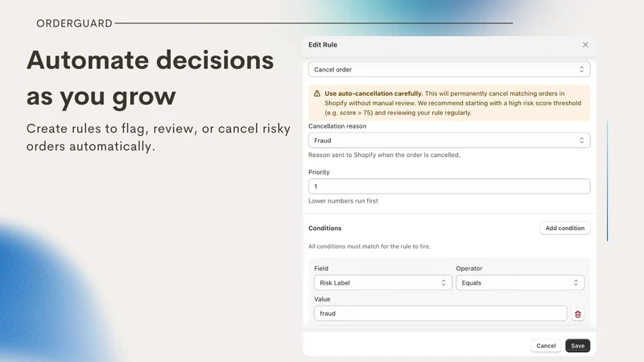Click the 'Create rules to flag' subtitle
This screenshot has width=644, height=362.
[159, 137]
